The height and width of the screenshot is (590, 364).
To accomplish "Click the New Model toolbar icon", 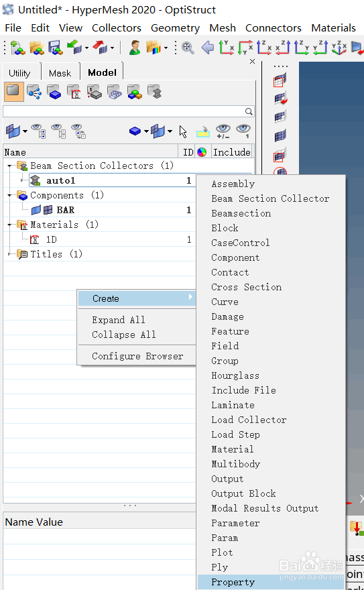I will coord(17,48).
